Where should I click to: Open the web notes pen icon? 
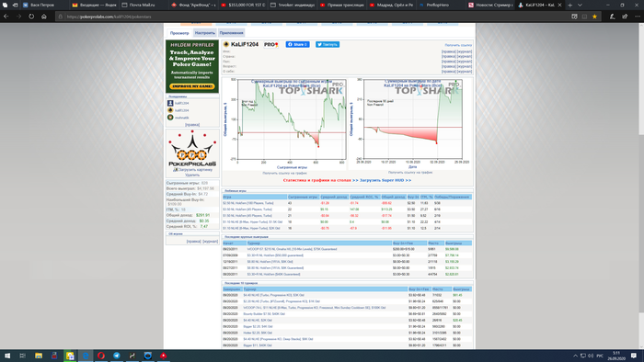click(612, 17)
